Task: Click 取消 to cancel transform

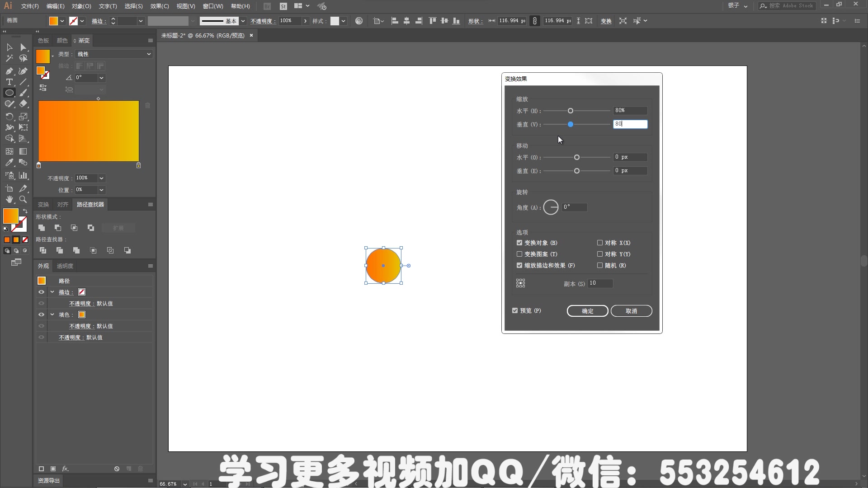Action: [631, 310]
